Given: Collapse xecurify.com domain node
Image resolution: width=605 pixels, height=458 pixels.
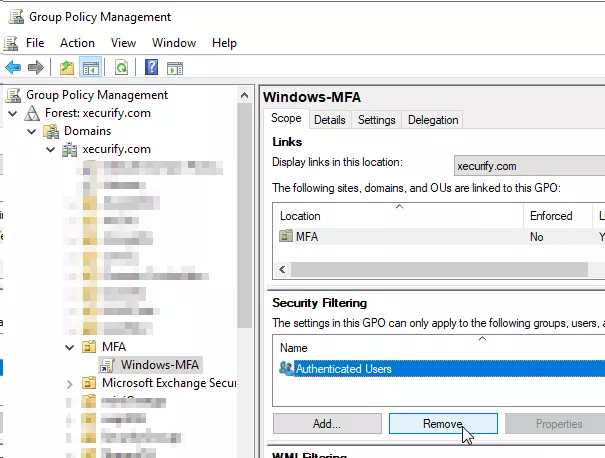Looking at the screenshot, I should point(51,149).
